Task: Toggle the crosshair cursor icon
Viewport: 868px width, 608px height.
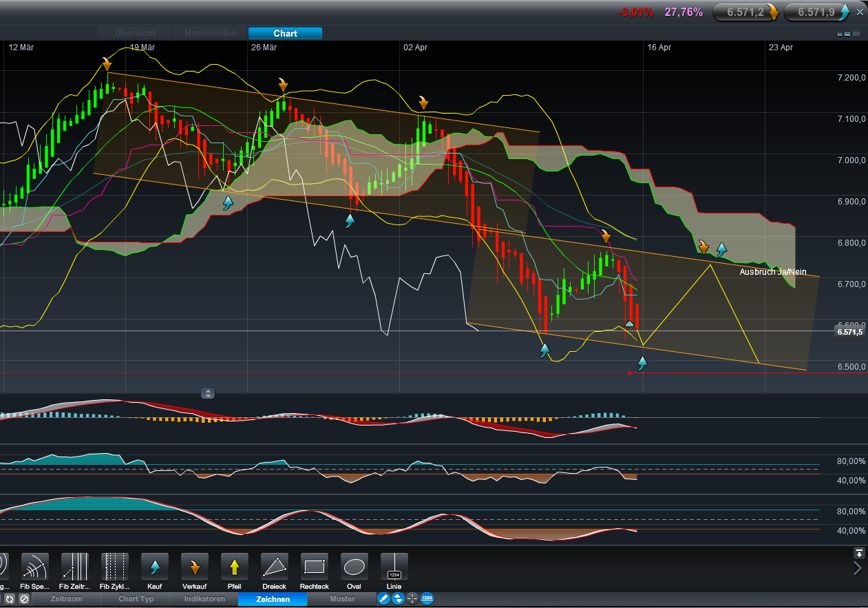Action: (412, 599)
